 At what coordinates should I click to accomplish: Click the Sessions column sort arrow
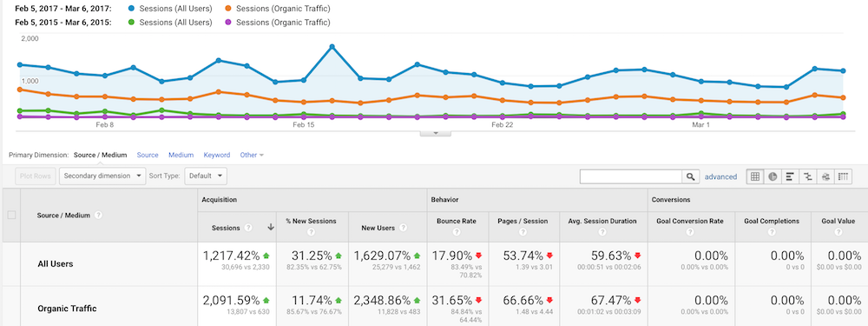(x=271, y=227)
